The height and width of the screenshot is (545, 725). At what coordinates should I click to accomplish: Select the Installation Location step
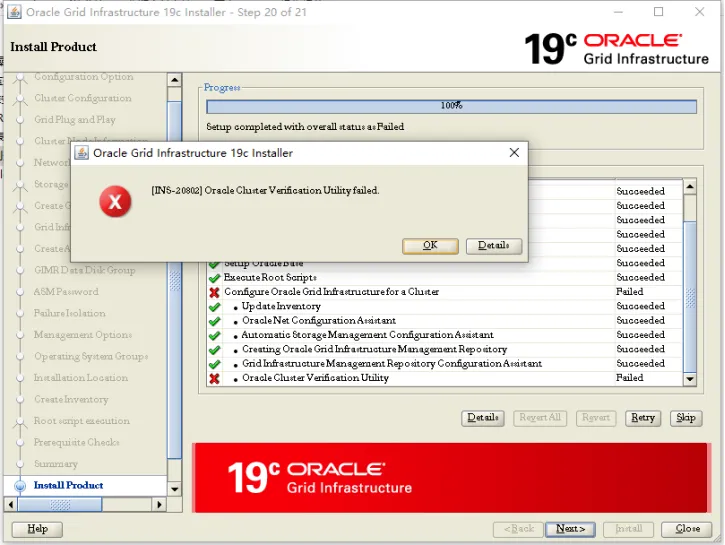click(x=80, y=378)
